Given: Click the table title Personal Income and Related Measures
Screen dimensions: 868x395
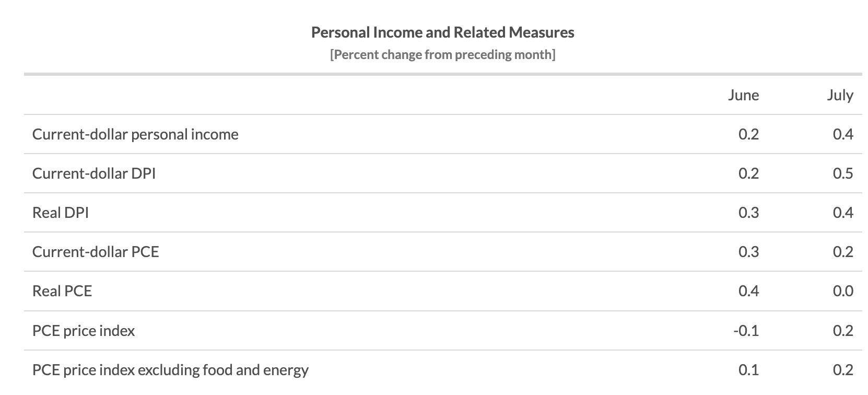Looking at the screenshot, I should (442, 32).
